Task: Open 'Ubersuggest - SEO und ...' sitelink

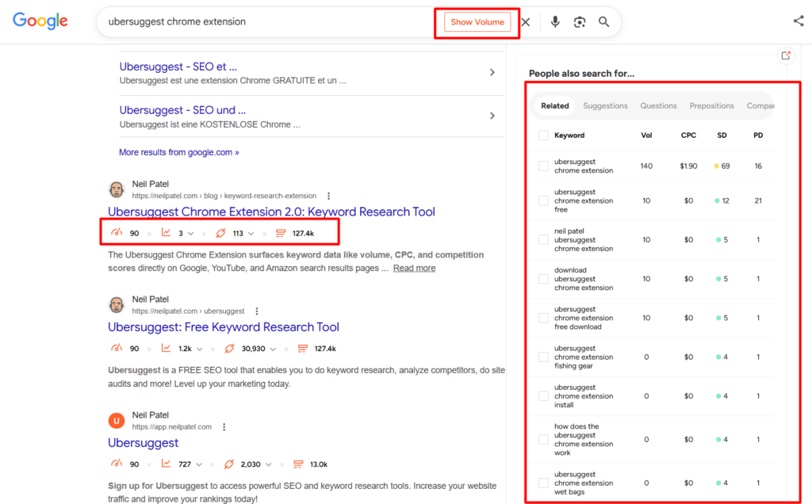Action: pyautogui.click(x=182, y=110)
